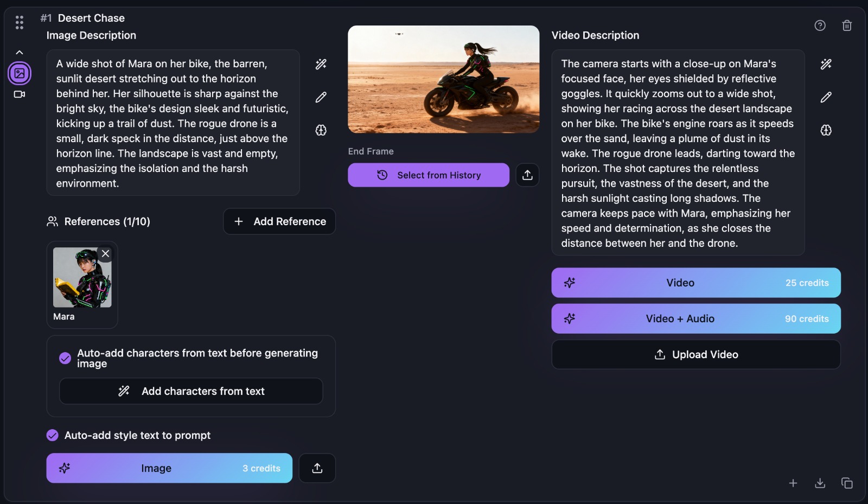This screenshot has height=504, width=868.
Task: Click magic wand enhance icon for Video Description
Action: [826, 64]
